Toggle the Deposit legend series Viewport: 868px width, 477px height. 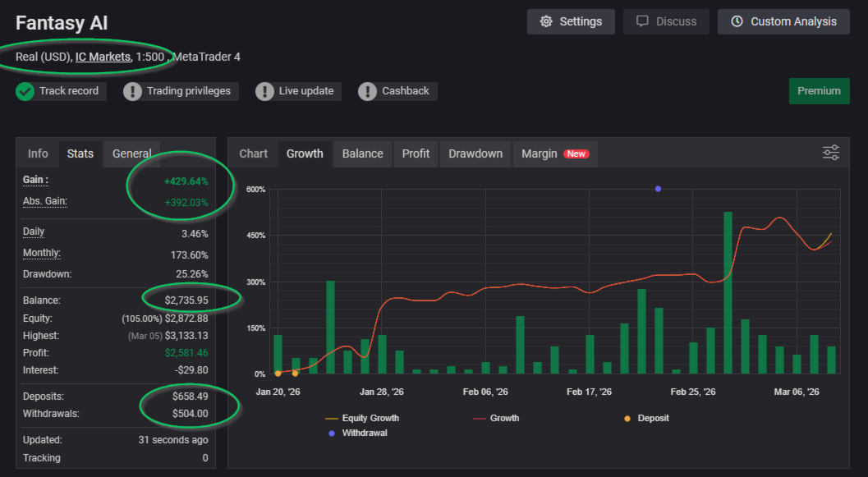647,418
